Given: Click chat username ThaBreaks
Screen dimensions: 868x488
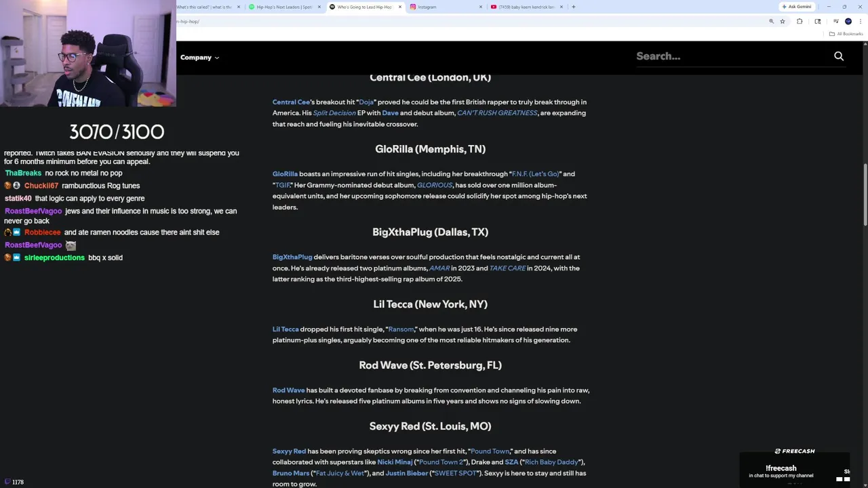Looking at the screenshot, I should [23, 174].
